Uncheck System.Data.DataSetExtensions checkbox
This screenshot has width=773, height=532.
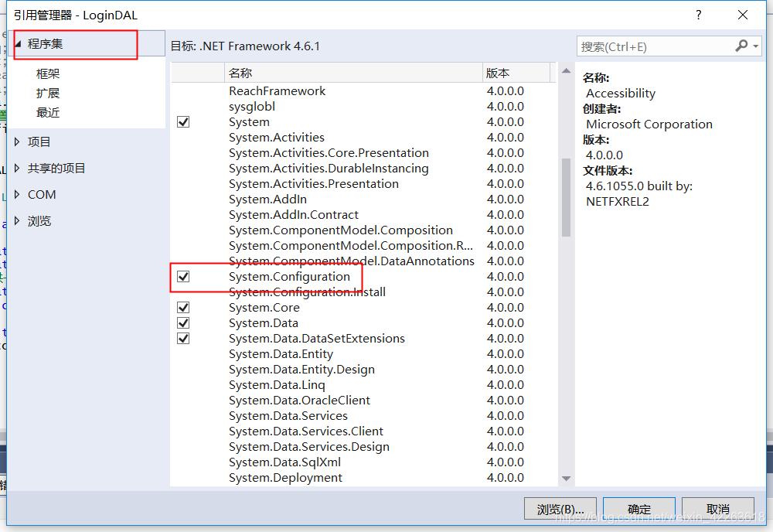coord(183,339)
